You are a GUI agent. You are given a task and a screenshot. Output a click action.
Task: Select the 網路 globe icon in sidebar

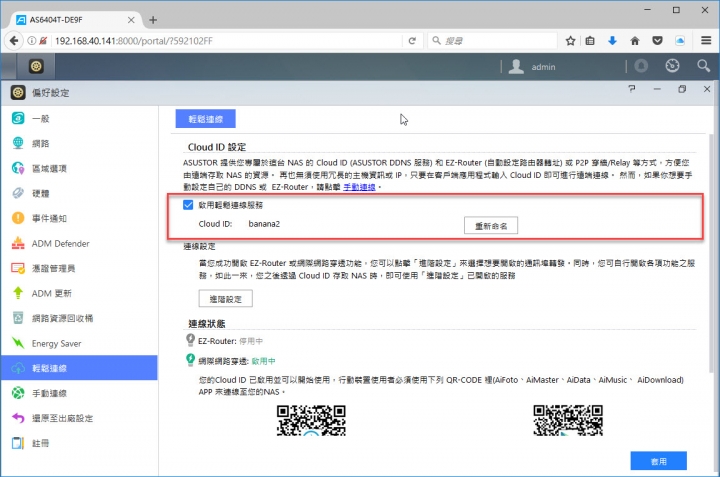(x=18, y=143)
